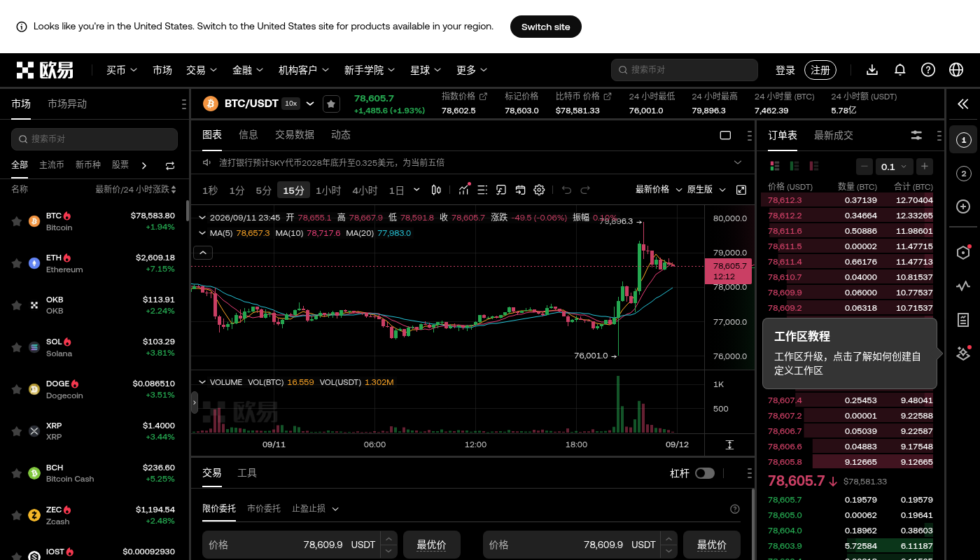The image size is (980, 560).
Task: Click the 注册 sign up button
Action: (x=820, y=70)
